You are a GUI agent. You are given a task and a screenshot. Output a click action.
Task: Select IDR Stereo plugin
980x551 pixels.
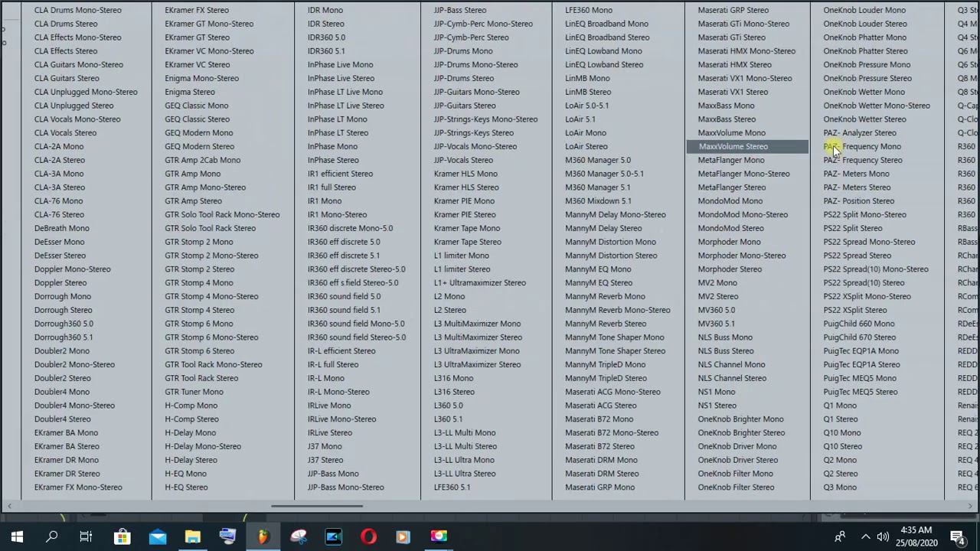click(x=325, y=24)
